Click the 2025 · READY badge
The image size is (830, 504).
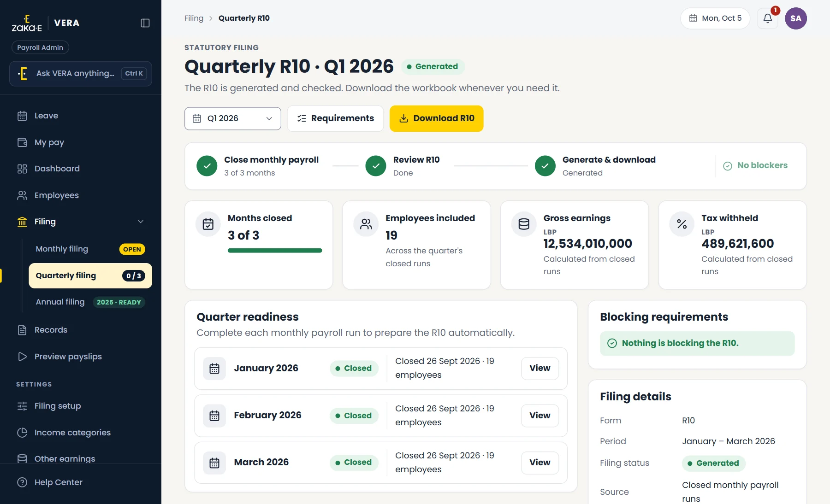click(119, 302)
